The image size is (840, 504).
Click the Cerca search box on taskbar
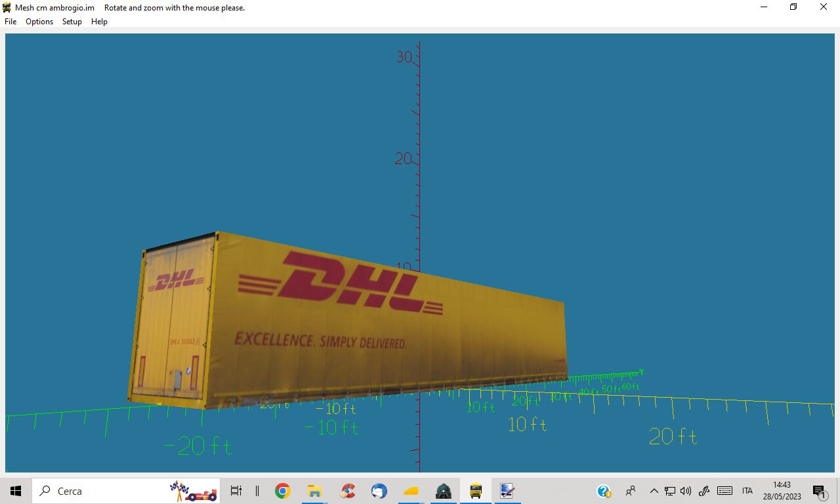126,491
